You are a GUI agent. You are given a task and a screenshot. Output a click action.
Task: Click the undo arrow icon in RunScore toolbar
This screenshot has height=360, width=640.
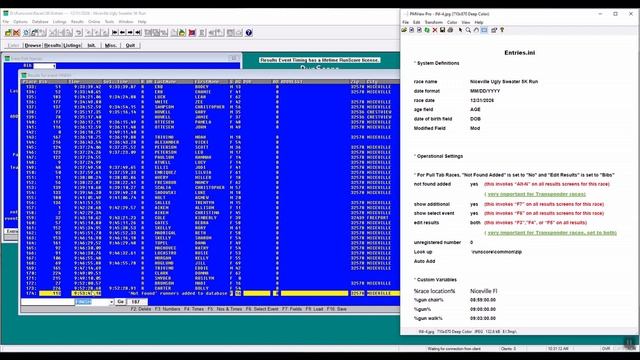(79, 33)
